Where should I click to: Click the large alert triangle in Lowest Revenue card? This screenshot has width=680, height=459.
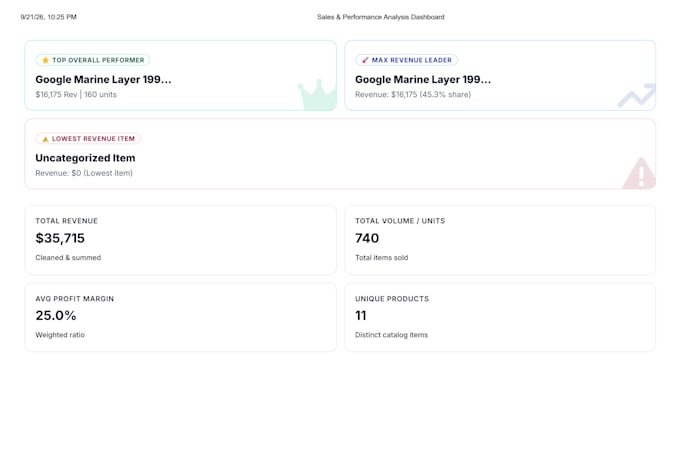click(639, 173)
